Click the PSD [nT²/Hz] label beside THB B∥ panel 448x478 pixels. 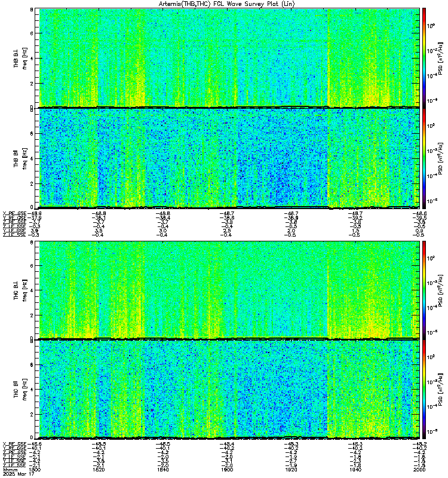(440, 158)
